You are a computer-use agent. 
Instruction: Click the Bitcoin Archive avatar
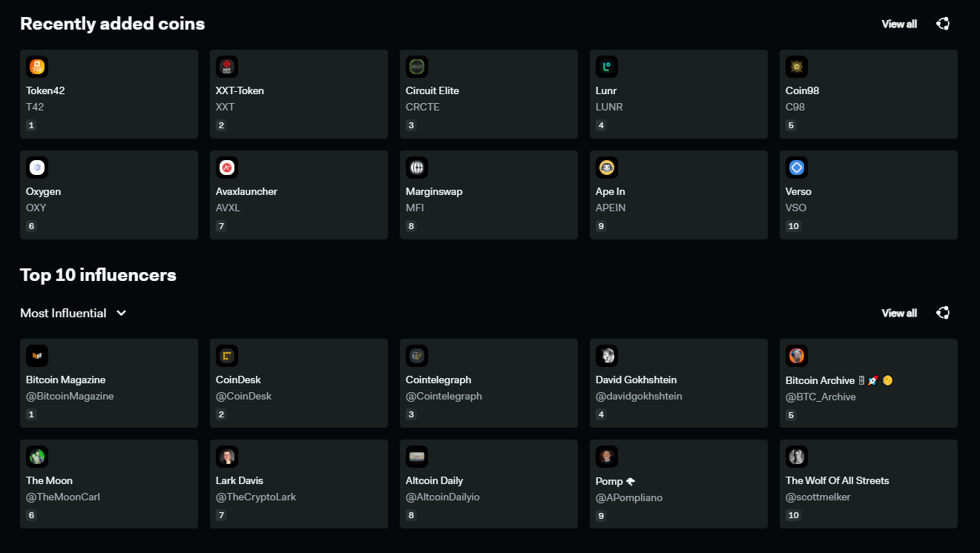click(x=797, y=356)
